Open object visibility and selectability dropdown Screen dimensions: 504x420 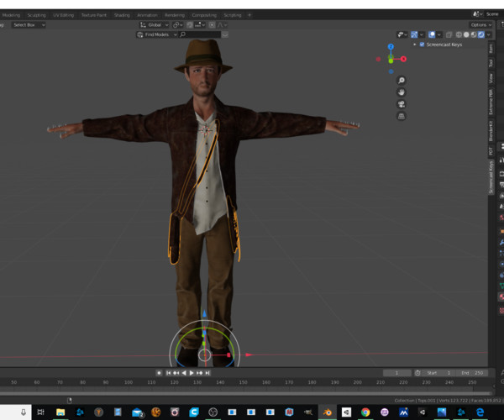402,34
